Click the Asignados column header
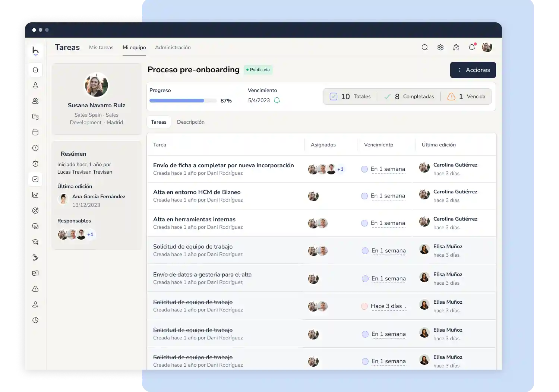 323,145
